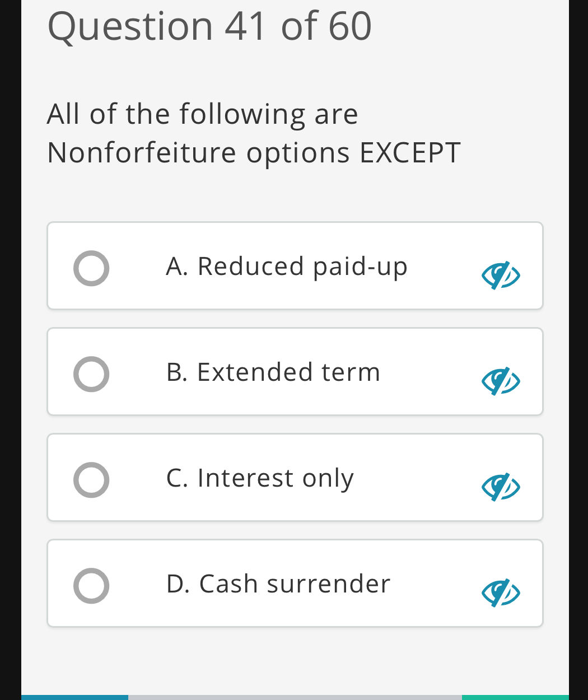Select radio button for Reduced paid-up

(x=91, y=268)
